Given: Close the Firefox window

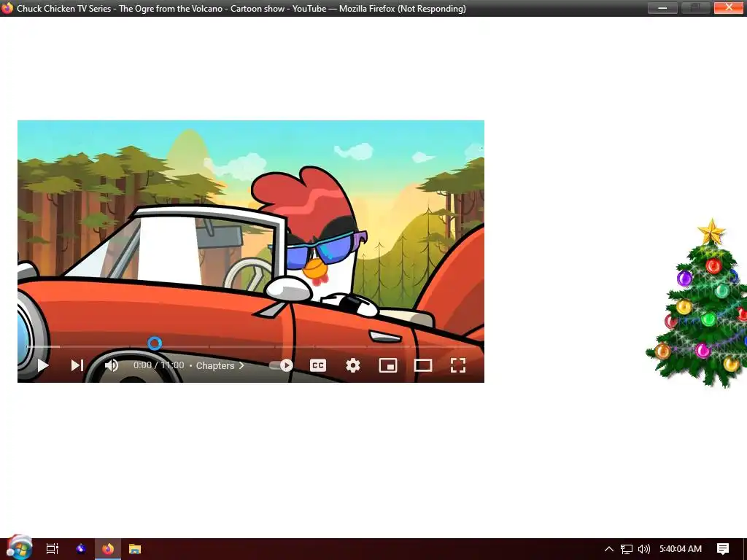Looking at the screenshot, I should click(729, 7).
